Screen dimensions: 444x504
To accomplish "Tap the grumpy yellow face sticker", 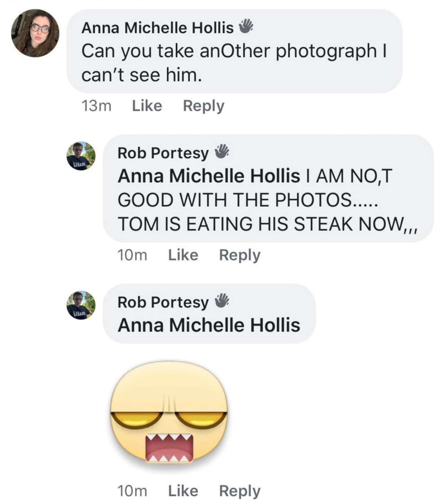I will (169, 413).
